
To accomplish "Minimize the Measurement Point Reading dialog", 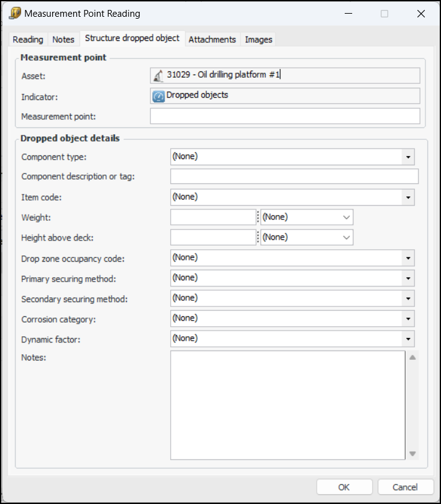I will pyautogui.click(x=350, y=14).
